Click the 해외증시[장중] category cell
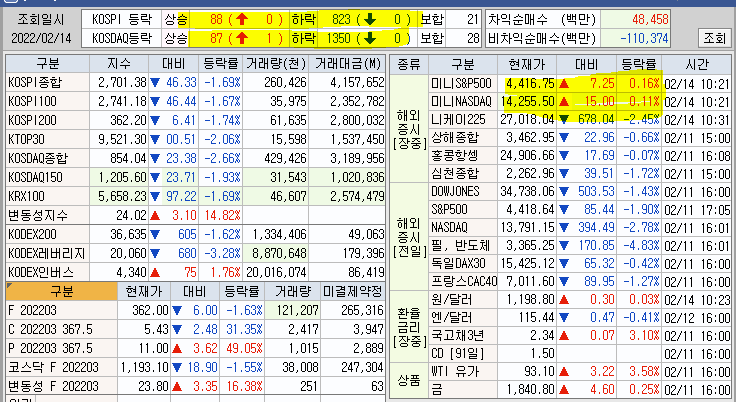736x402 pixels. 409,129
